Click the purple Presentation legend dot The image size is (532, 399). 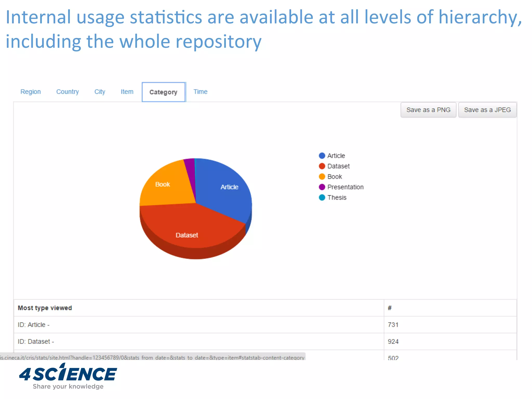[x=322, y=187]
